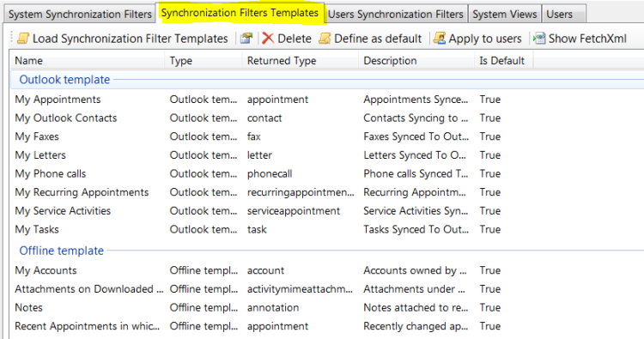Switch to the Users tab

click(x=563, y=14)
